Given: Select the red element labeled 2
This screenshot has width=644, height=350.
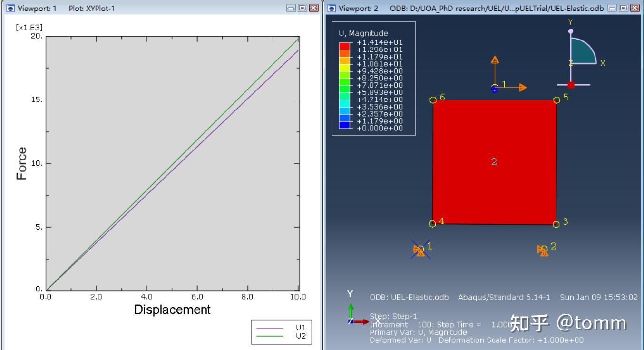Looking at the screenshot, I should (495, 162).
